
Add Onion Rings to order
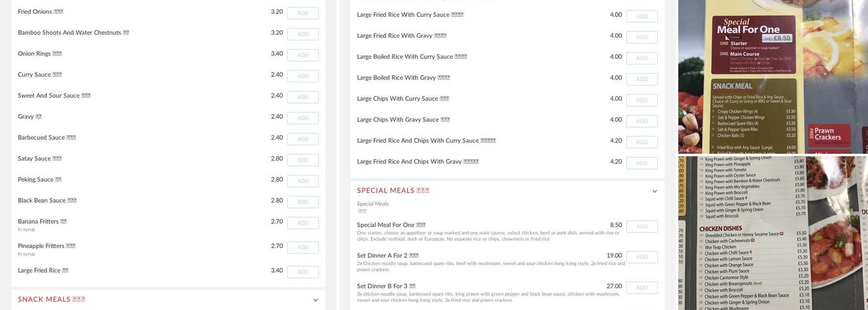(x=303, y=55)
